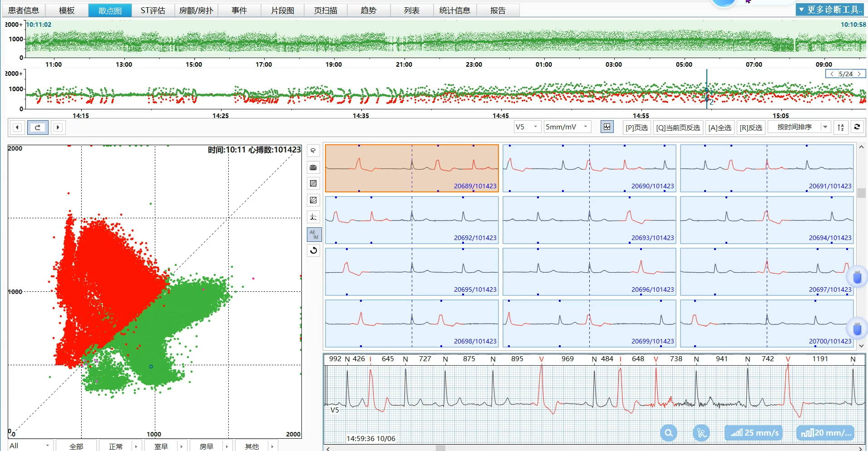Image resolution: width=868 pixels, height=451 pixels.
Task: Expand the arrow next to 其他
Action: pyautogui.click(x=272, y=446)
